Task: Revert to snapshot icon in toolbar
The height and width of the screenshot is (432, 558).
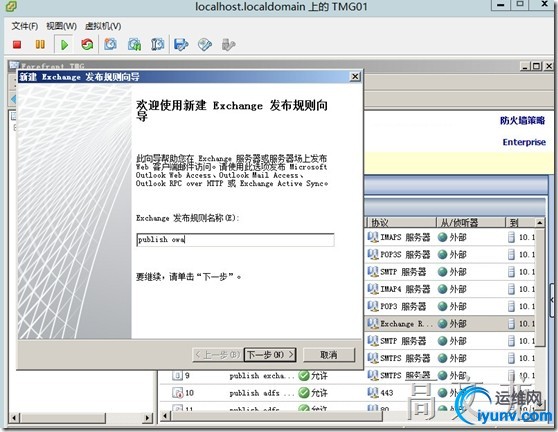Action: click(134, 44)
